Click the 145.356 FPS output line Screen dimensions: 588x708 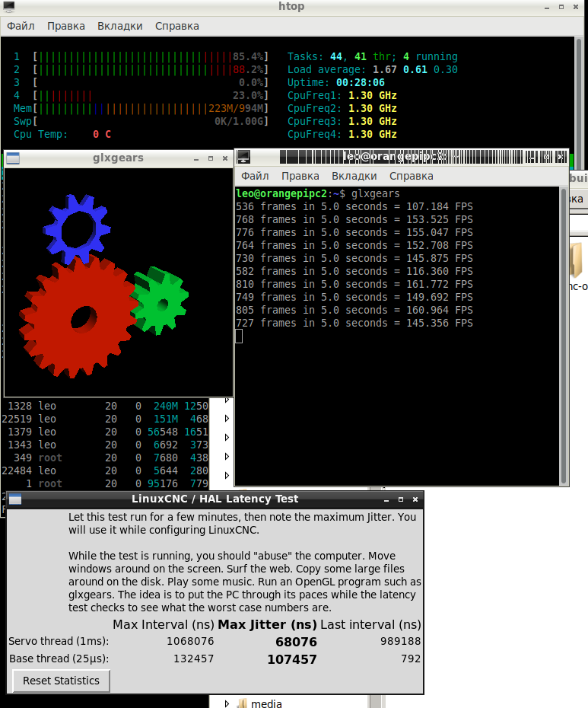tap(354, 324)
